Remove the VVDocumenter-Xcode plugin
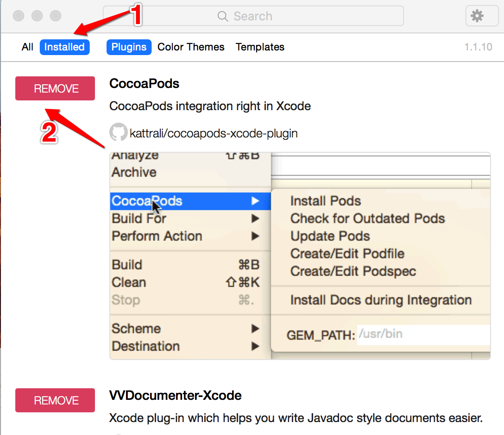Image resolution: width=504 pixels, height=435 pixels. [55, 400]
